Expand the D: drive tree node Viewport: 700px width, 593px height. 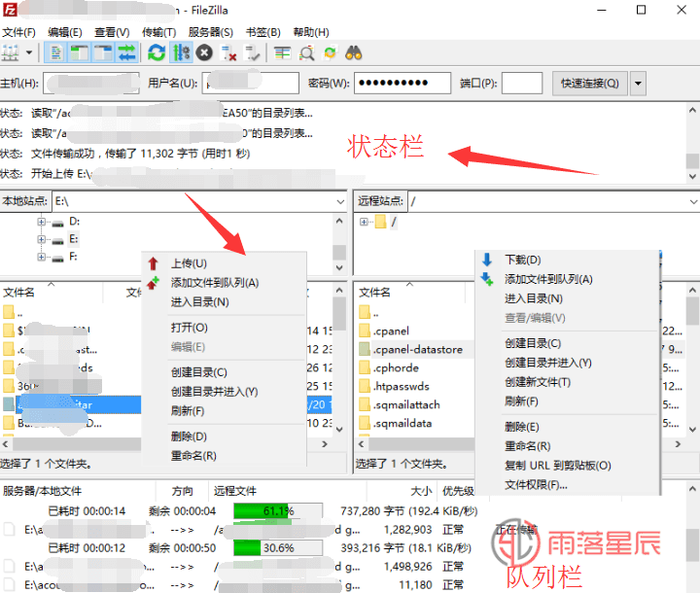(42, 222)
